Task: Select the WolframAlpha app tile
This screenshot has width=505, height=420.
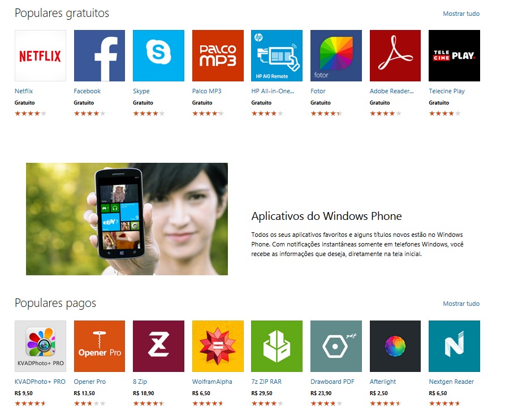Action: [218, 346]
